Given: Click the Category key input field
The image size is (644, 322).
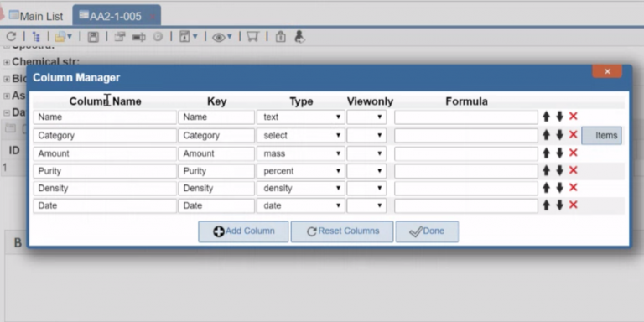Looking at the screenshot, I should click(216, 136).
